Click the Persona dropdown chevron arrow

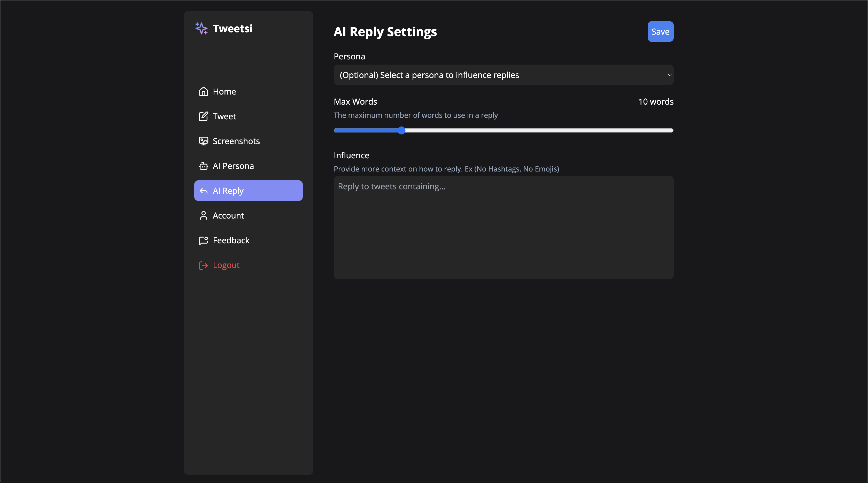(670, 75)
